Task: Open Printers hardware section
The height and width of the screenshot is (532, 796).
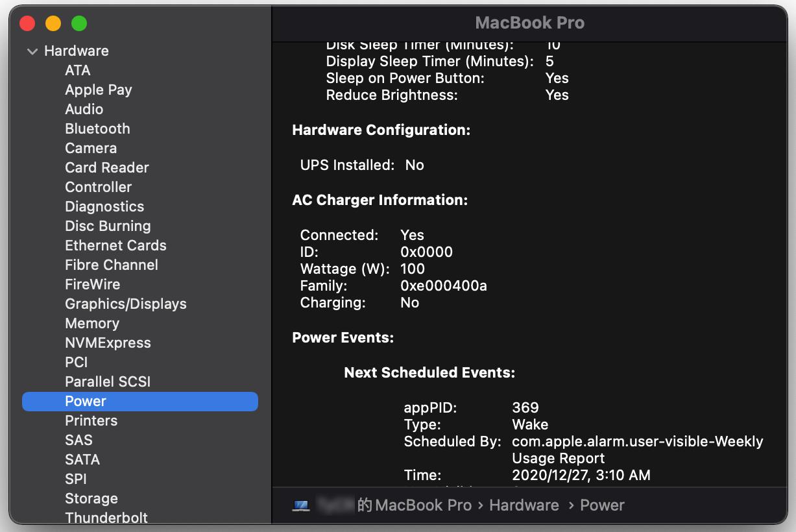Action: click(91, 420)
